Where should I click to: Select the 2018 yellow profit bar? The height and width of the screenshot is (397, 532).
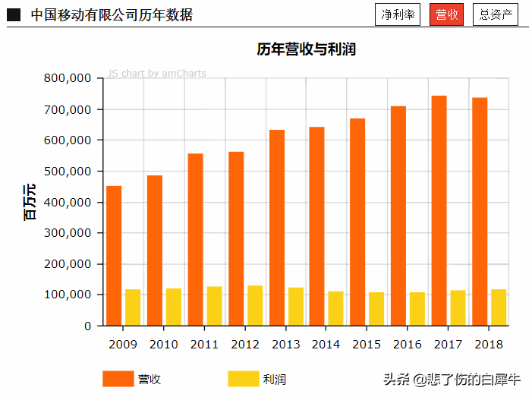499,307
